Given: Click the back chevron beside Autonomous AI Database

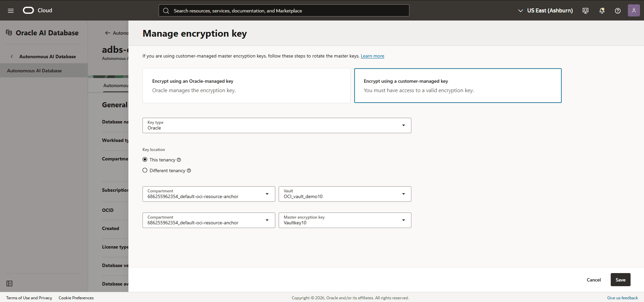Looking at the screenshot, I should [12, 56].
